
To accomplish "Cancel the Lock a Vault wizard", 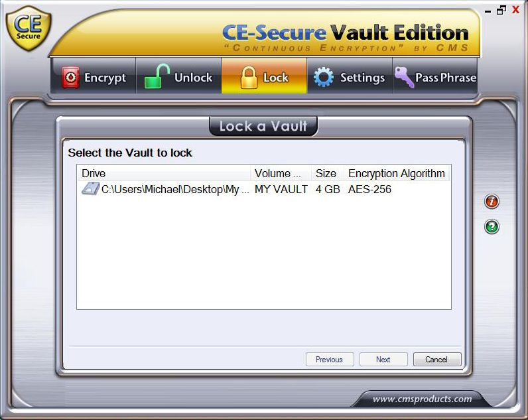I will click(x=437, y=360).
